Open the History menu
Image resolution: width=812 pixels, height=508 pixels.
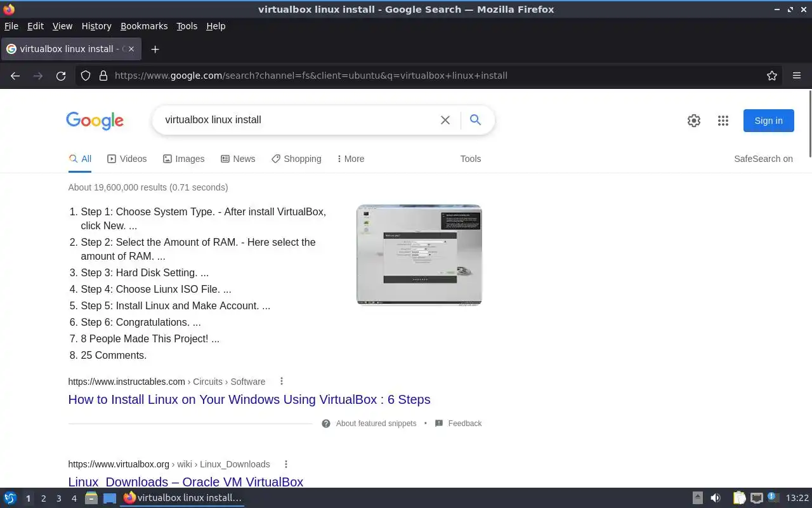tap(96, 26)
